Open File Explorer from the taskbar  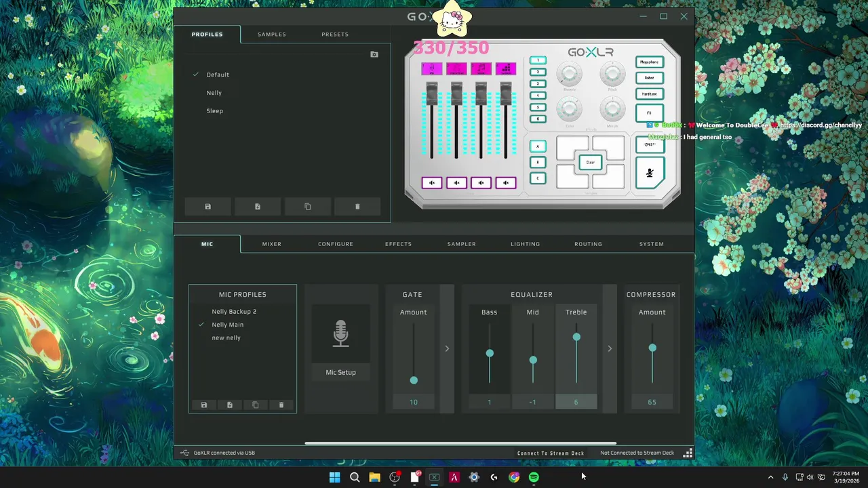[374, 477]
